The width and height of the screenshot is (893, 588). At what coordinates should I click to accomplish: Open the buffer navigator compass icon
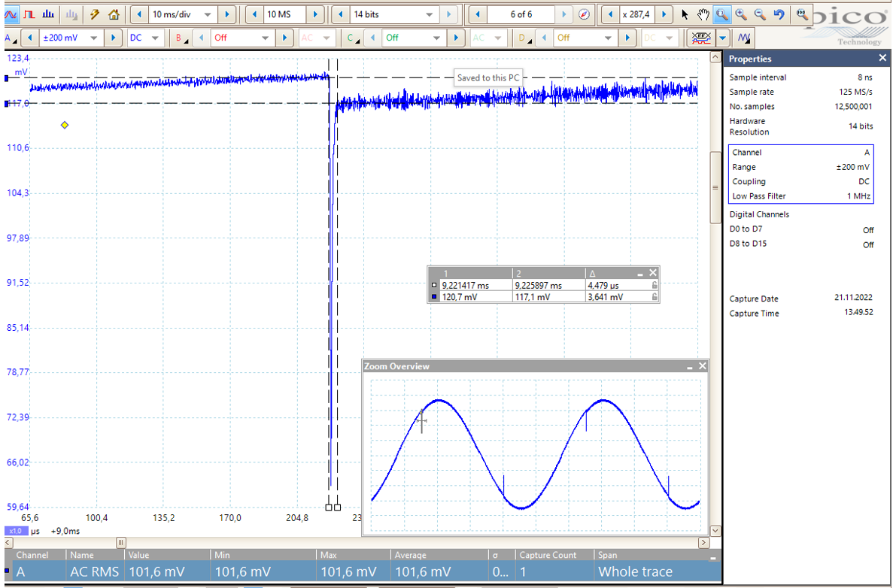click(584, 14)
